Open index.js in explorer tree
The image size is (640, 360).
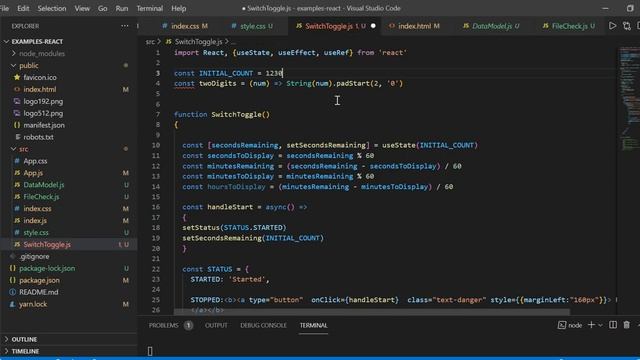pos(35,221)
